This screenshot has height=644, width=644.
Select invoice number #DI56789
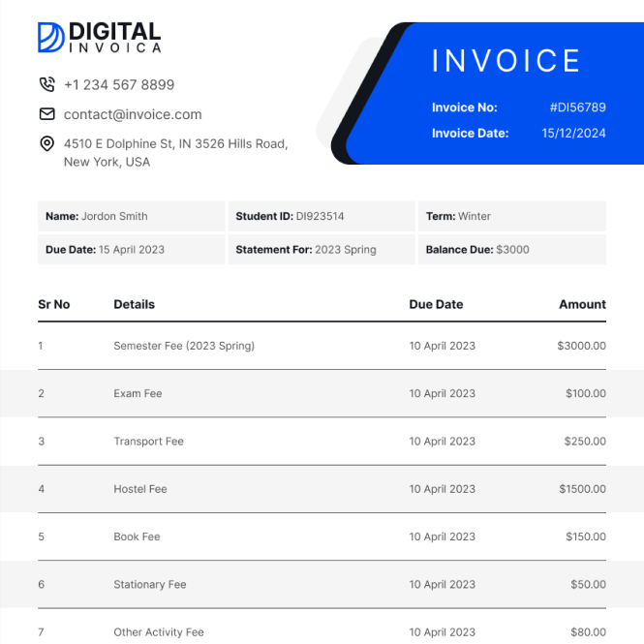(x=578, y=107)
